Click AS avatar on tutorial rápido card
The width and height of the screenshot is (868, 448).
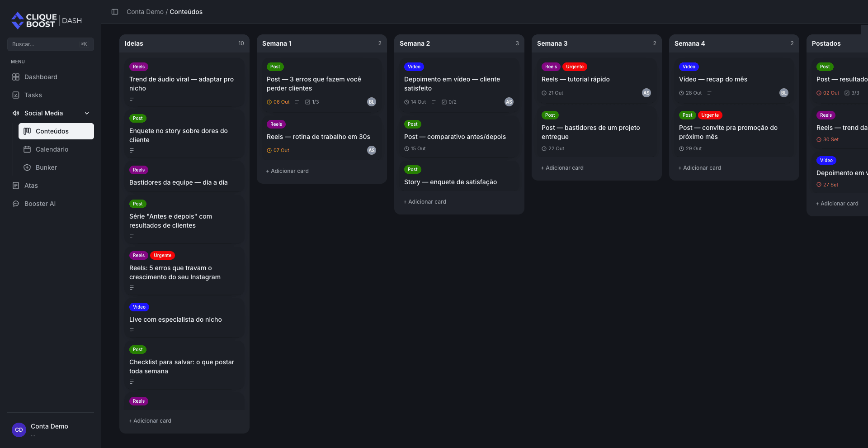point(646,93)
